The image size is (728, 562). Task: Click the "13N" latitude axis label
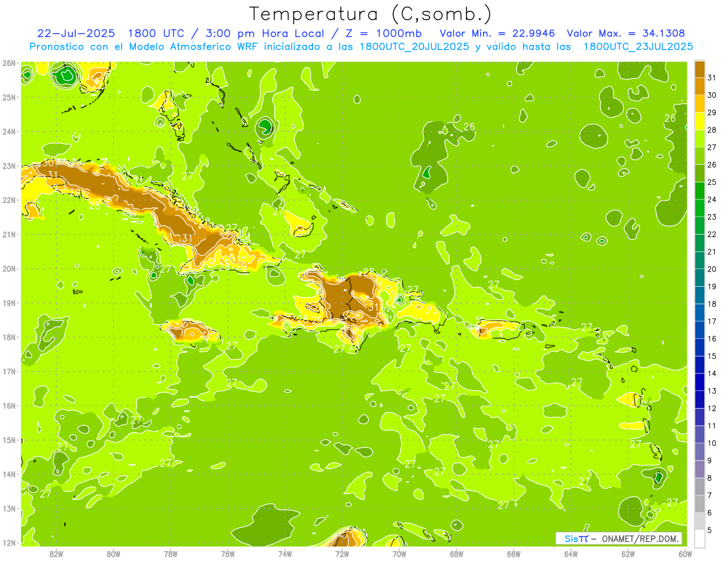point(9,508)
